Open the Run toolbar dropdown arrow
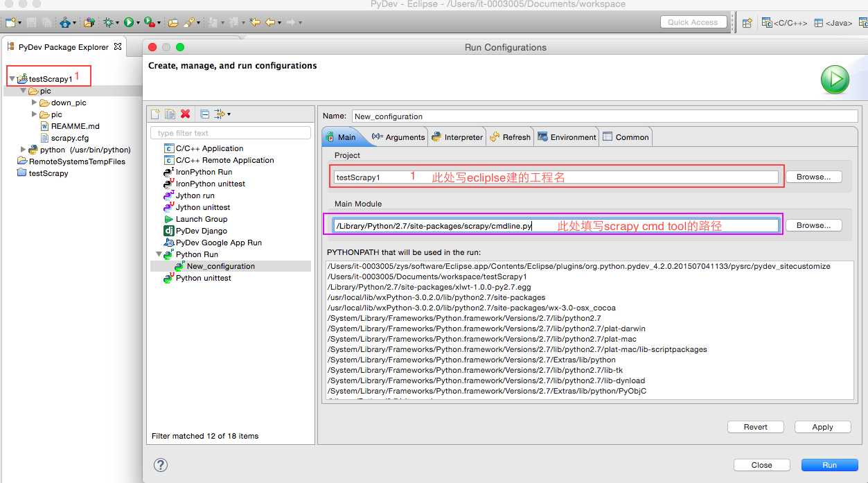Screen dimensions: 868x483 pyautogui.click(x=138, y=23)
